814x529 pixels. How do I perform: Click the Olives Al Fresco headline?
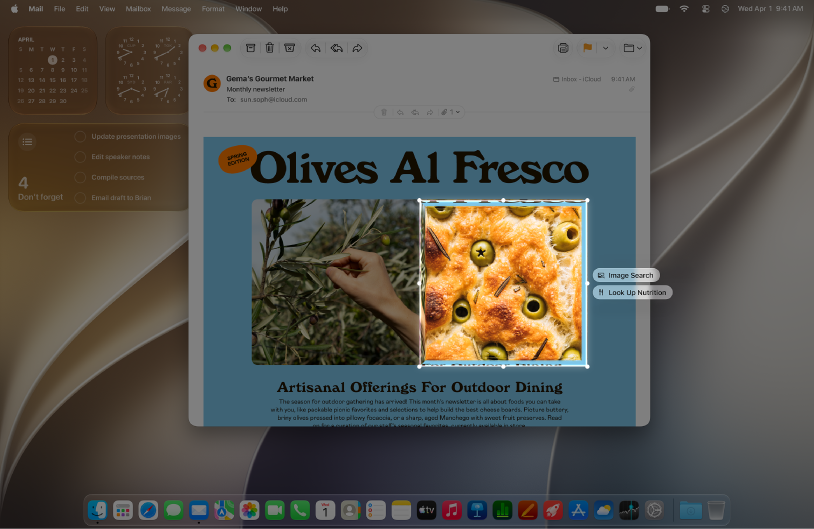tap(419, 167)
